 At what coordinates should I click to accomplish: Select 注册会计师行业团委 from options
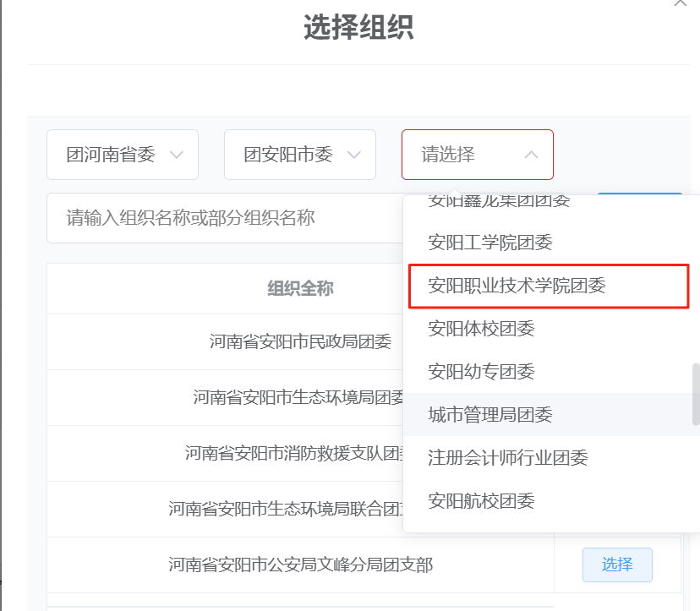(x=508, y=457)
